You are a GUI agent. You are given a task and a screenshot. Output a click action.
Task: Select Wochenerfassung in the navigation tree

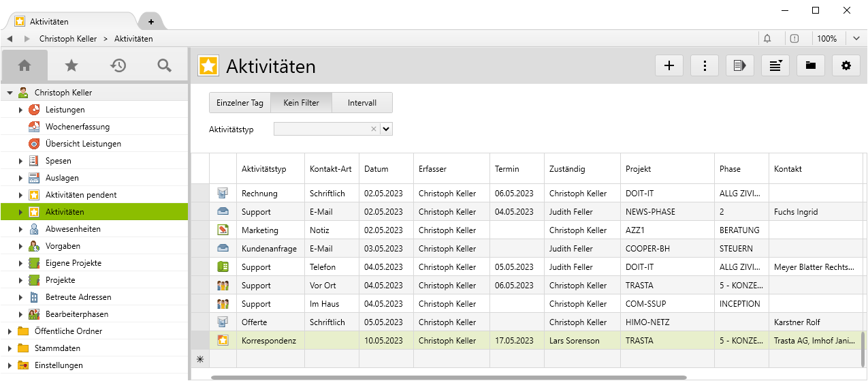[x=77, y=127]
